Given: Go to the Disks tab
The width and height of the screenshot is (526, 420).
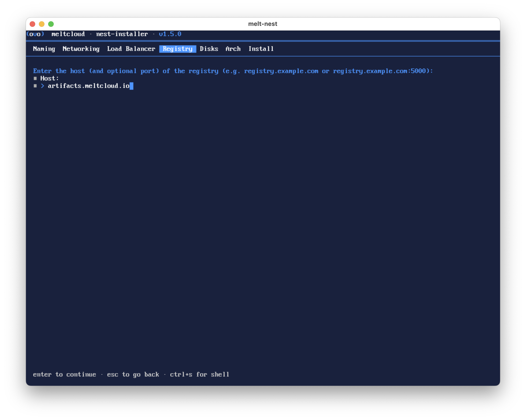Looking at the screenshot, I should pyautogui.click(x=209, y=49).
